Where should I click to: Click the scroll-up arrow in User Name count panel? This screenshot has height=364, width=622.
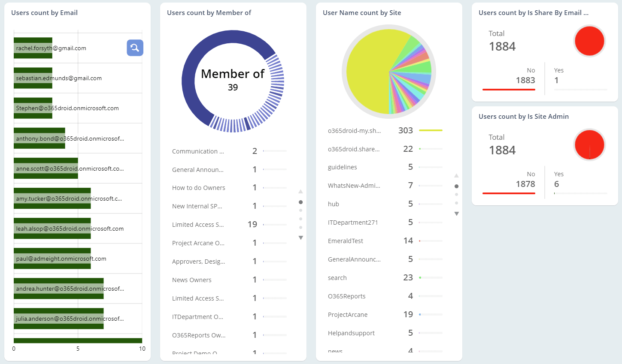[x=456, y=175]
